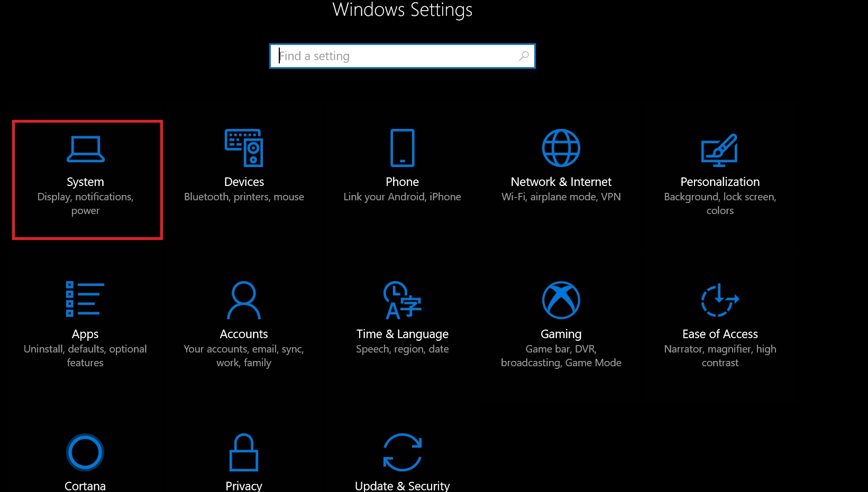
Task: Click the Ease of Access label
Action: point(719,334)
